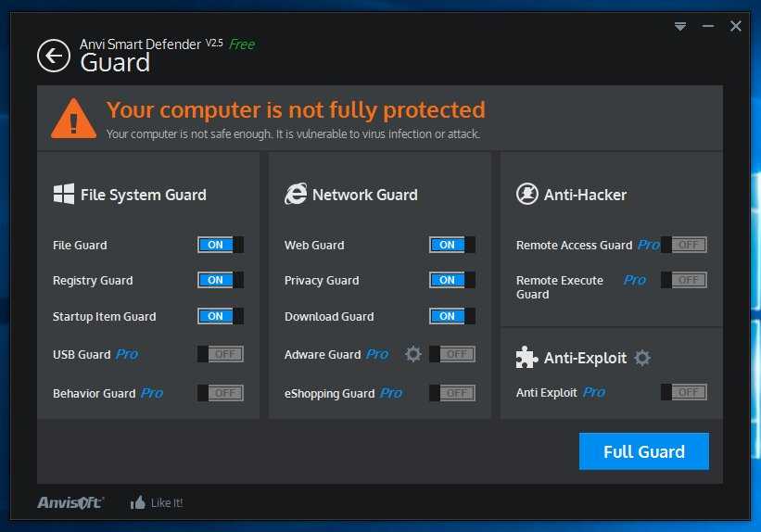Screen dimensions: 761x532
Task: Disable the Registry Guard toggle
Action: pos(221,280)
